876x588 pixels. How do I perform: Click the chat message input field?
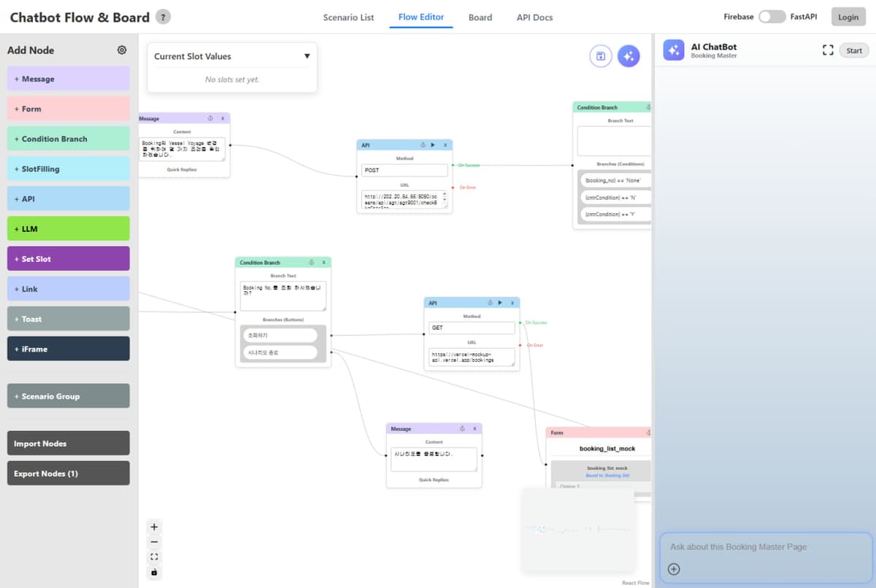pos(765,547)
